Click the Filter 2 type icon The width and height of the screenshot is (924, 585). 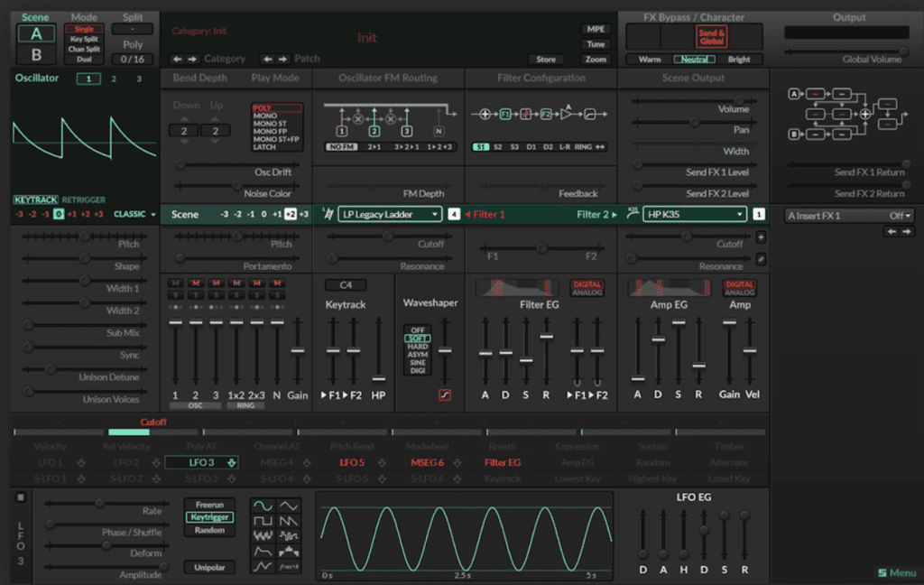[633, 214]
